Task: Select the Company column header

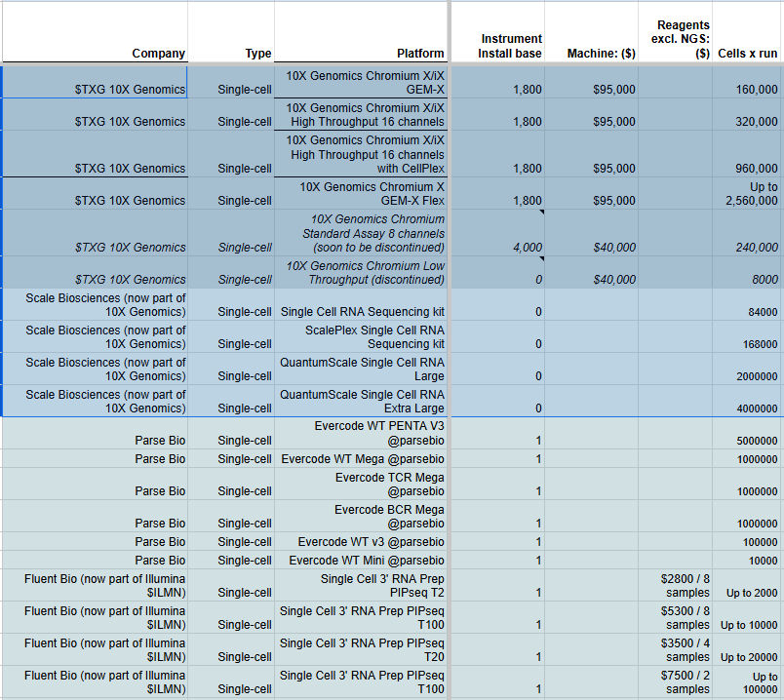Action: click(95, 32)
